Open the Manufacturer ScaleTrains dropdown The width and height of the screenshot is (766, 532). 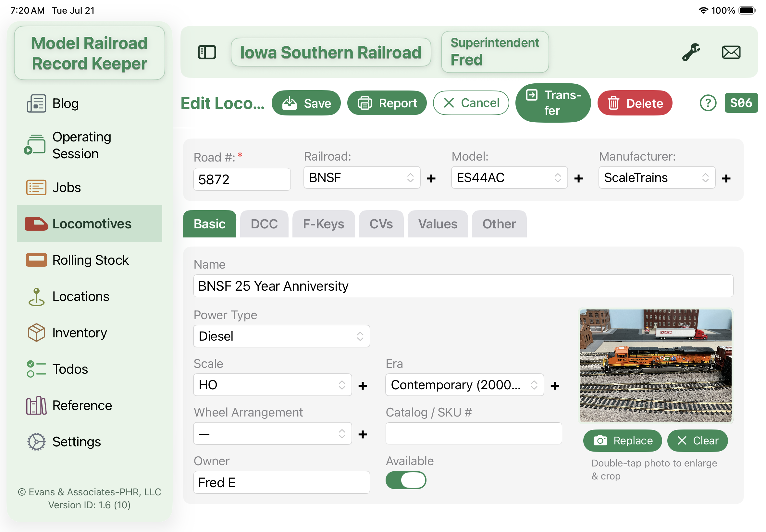[x=657, y=177]
